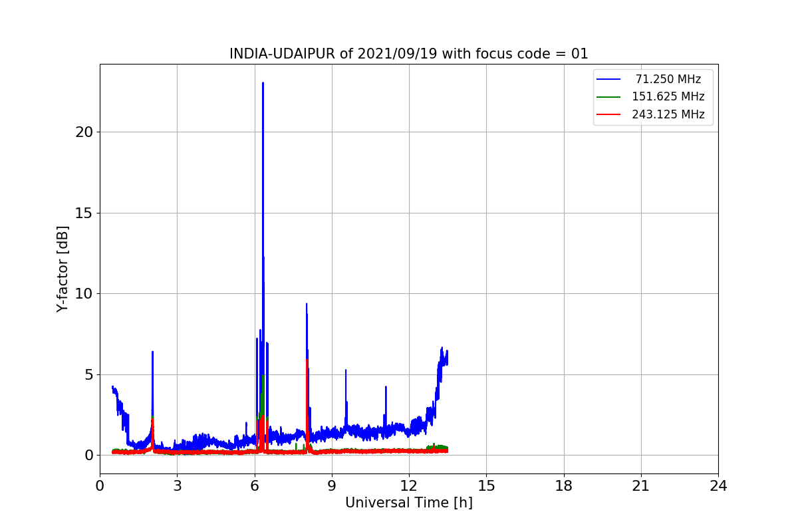
Task: Click the Y-factor [dB] axis label
Action: 63,269
